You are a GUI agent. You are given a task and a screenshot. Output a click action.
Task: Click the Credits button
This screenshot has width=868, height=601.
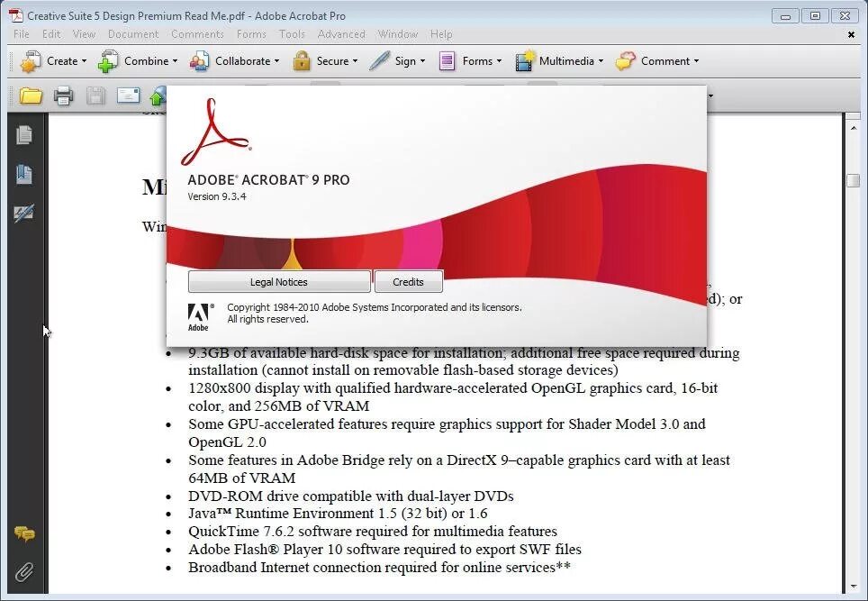(x=409, y=281)
